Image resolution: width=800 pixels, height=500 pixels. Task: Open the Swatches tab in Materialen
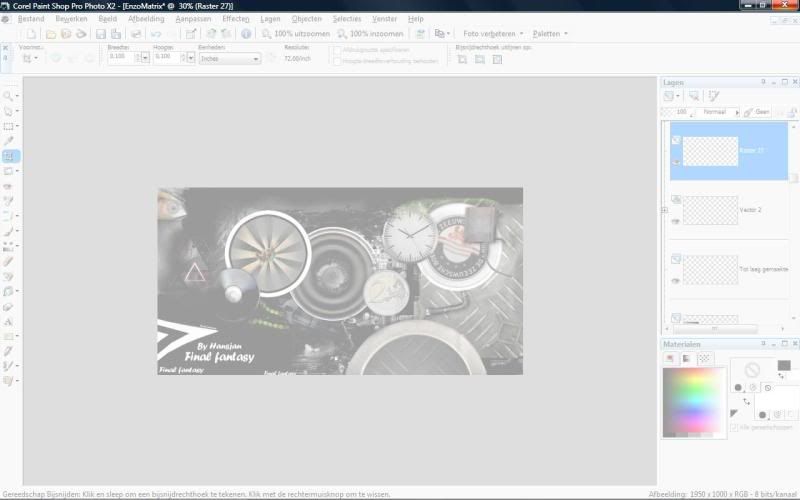(x=704, y=358)
